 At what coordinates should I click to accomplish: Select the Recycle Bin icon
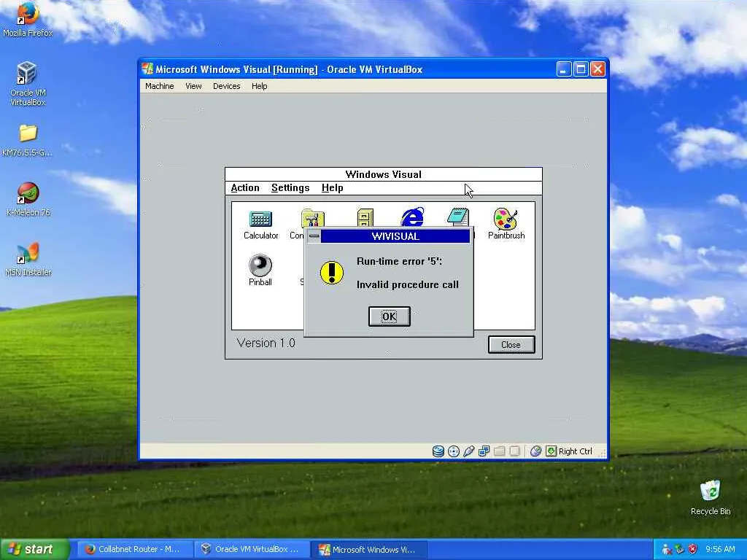(x=711, y=497)
